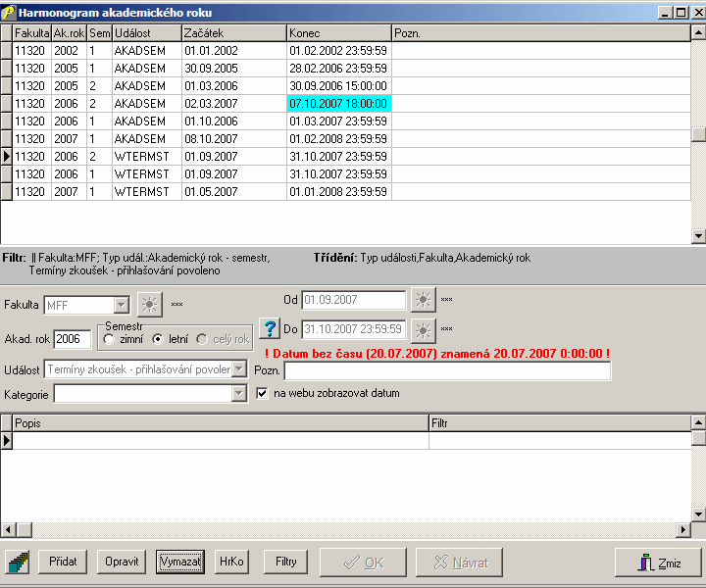Open the blue question mark help icon

pyautogui.click(x=270, y=328)
